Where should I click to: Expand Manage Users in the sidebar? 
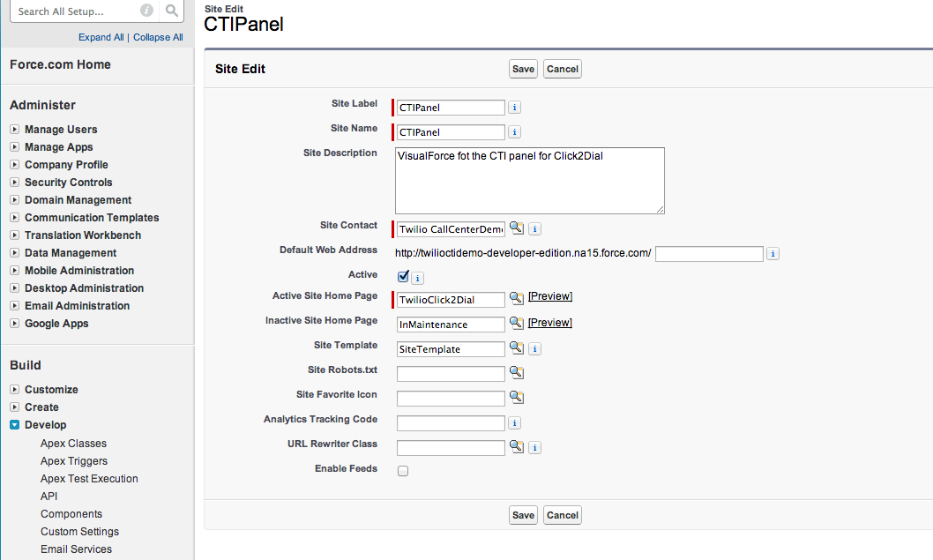(14, 129)
